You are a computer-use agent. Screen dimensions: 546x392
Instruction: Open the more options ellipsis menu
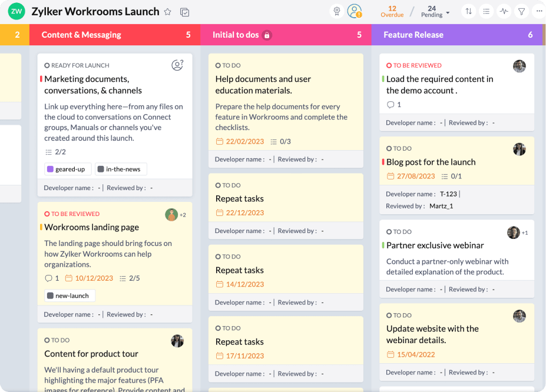(x=539, y=11)
